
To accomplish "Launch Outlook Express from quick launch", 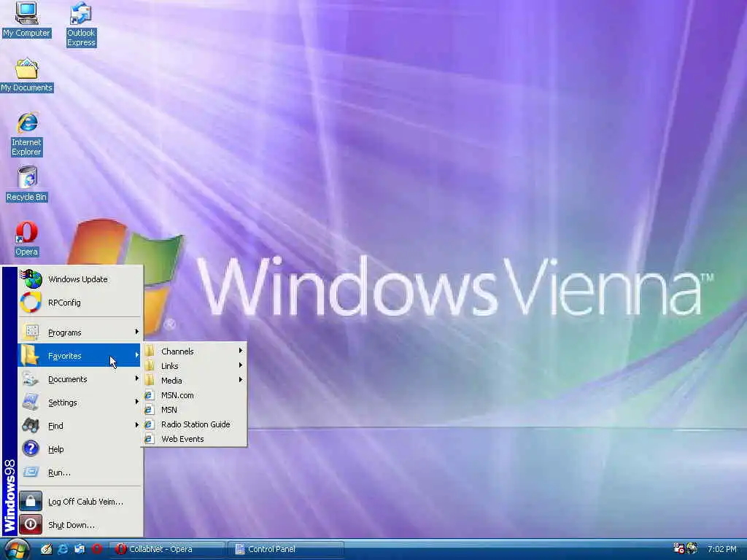I will coord(80,549).
